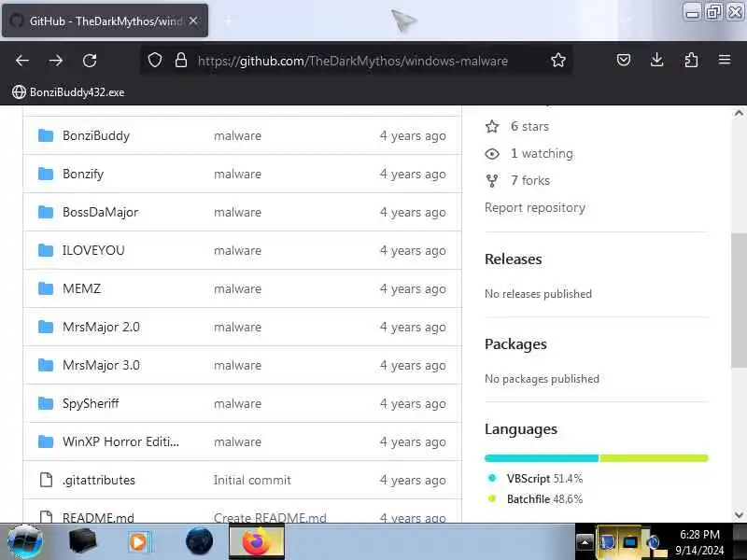This screenshot has height=560, width=747.
Task: Save page to Pocket
Action: point(624,60)
